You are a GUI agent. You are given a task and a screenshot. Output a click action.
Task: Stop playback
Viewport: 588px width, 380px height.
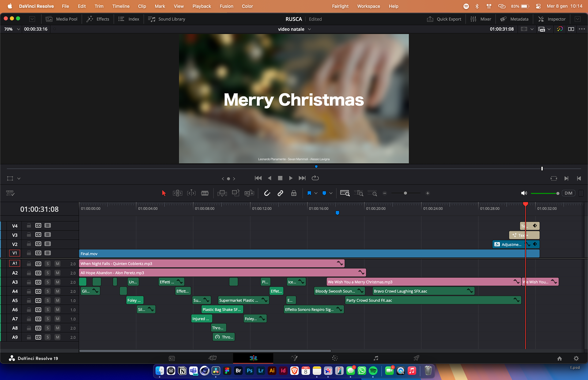[280, 178]
